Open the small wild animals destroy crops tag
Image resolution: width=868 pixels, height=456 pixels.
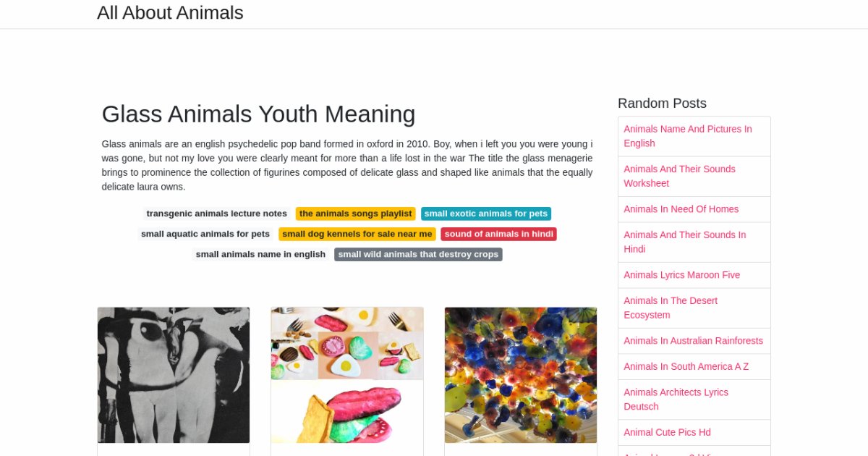pos(418,254)
